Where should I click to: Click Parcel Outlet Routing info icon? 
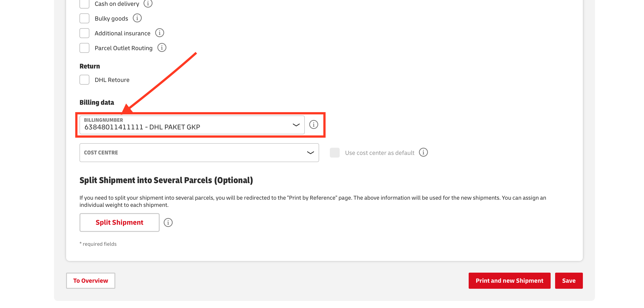point(162,48)
